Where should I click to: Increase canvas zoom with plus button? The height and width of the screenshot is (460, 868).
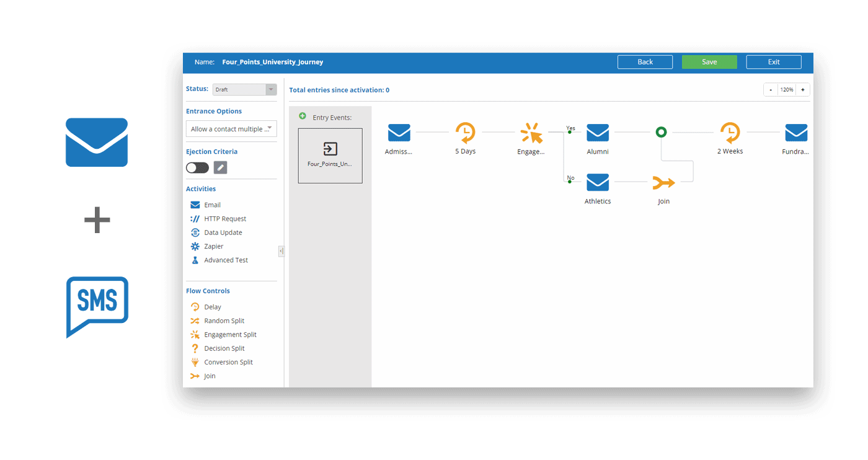pos(802,90)
